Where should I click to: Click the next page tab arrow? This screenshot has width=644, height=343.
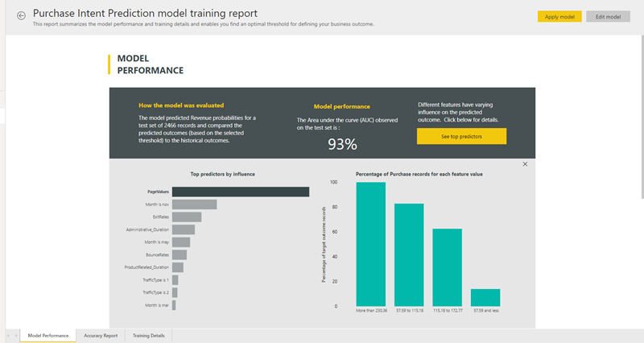(x=15, y=335)
